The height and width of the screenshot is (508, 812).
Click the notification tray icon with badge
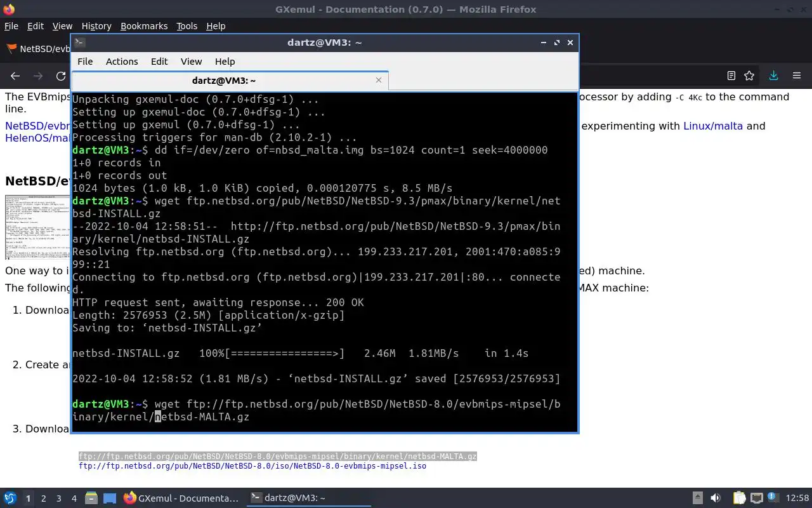[x=774, y=497]
